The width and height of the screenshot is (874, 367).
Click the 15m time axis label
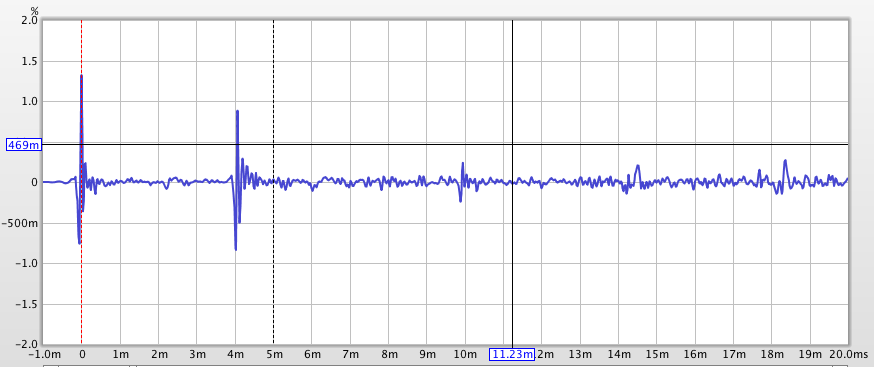pyautogui.click(x=657, y=355)
